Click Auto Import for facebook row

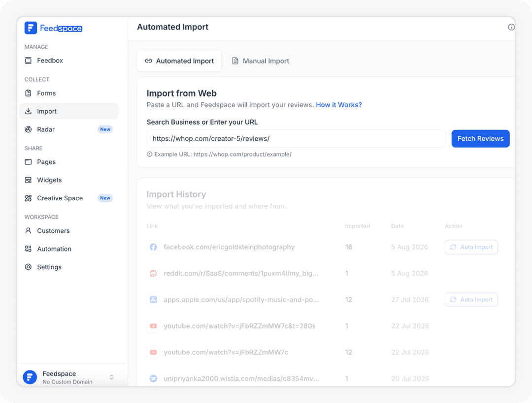click(x=471, y=247)
